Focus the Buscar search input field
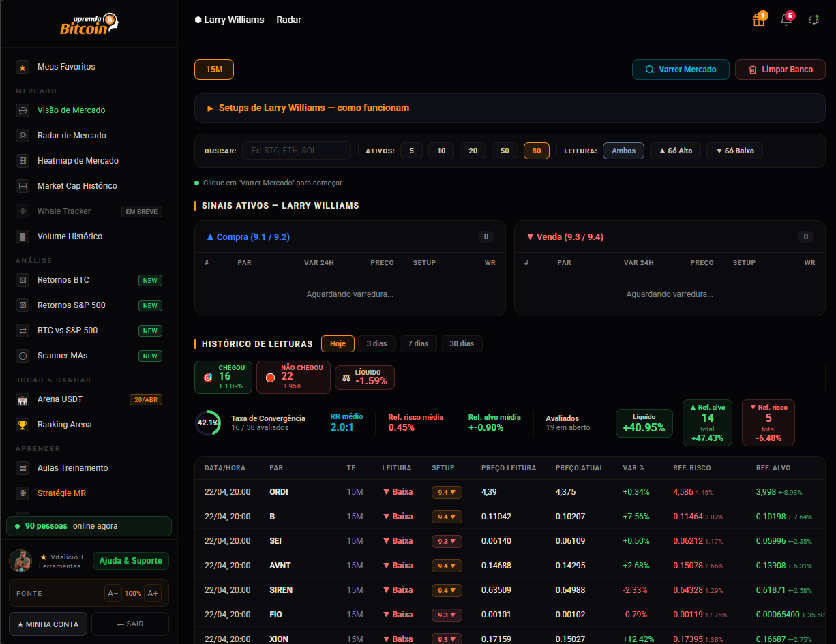The width and height of the screenshot is (836, 644). pos(297,151)
